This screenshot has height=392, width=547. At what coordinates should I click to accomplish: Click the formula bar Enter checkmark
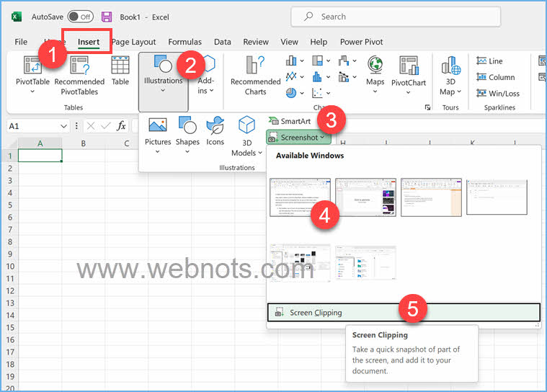[x=106, y=126]
